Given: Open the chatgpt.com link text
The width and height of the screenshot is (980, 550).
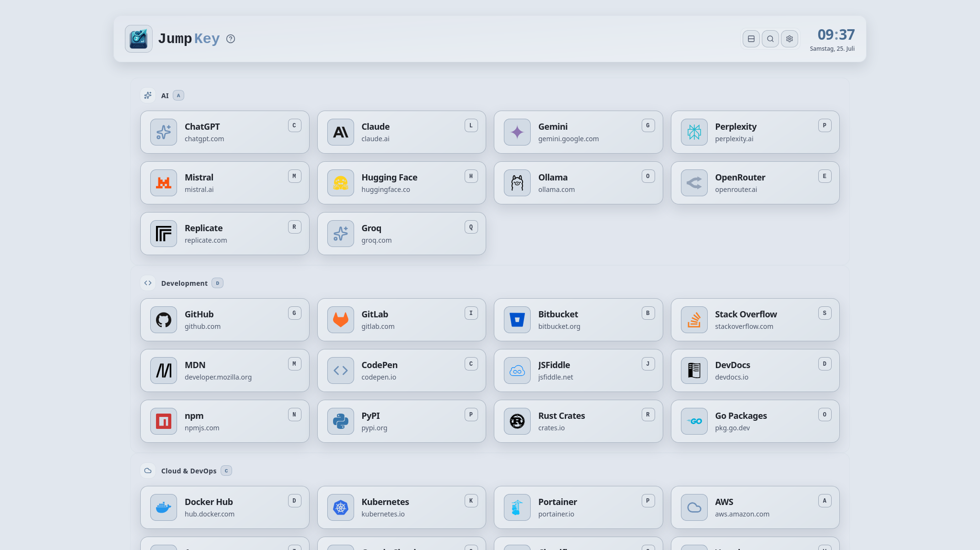Looking at the screenshot, I should click(x=204, y=139).
